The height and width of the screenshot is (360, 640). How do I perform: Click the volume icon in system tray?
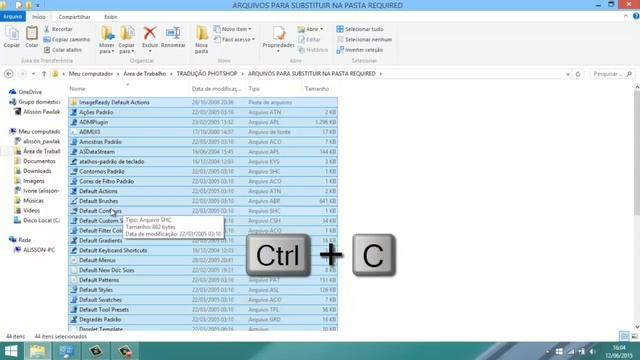click(593, 351)
